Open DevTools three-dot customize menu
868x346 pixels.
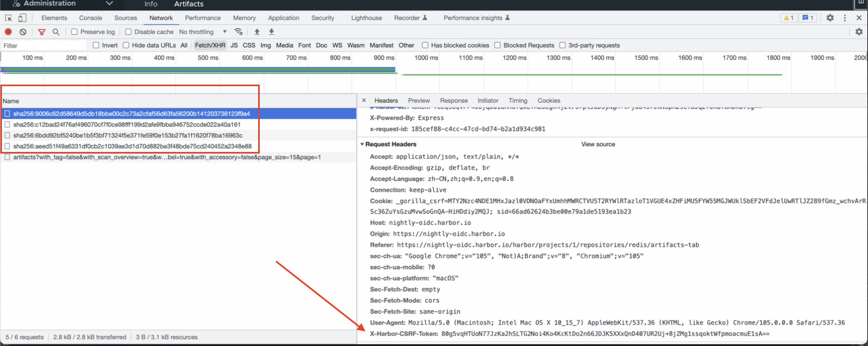coord(844,17)
